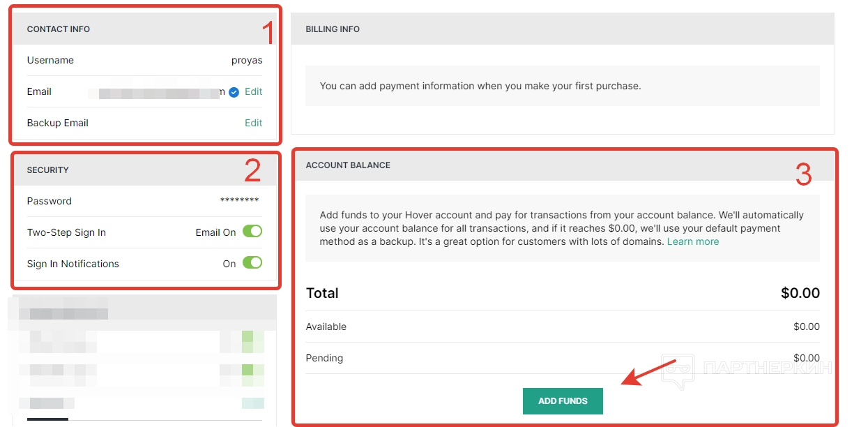The height and width of the screenshot is (427, 868).
Task: Open the Learn more link
Action: coord(693,241)
